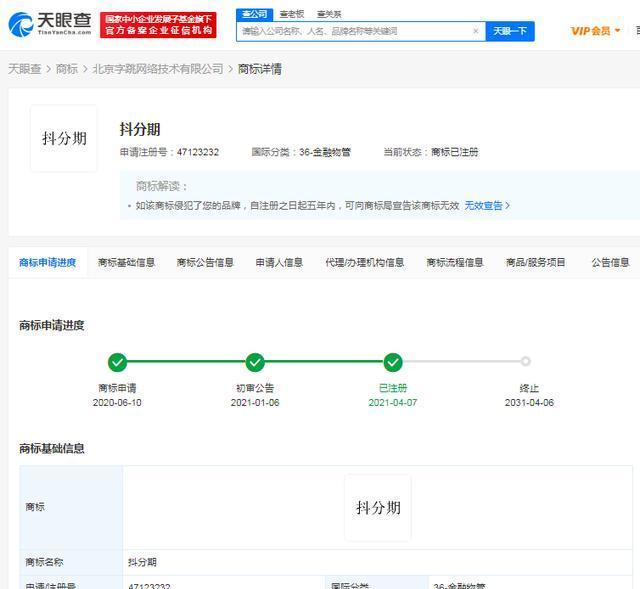Click the red official credit agency banner
Screen dimensions: 640x589
point(158,25)
